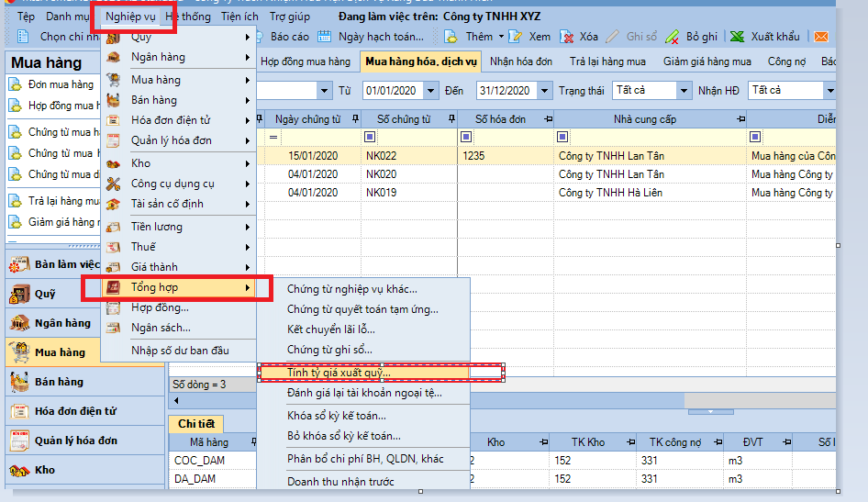Expand the Ngân hàng submenu arrow
This screenshot has height=502, width=868.
248,57
